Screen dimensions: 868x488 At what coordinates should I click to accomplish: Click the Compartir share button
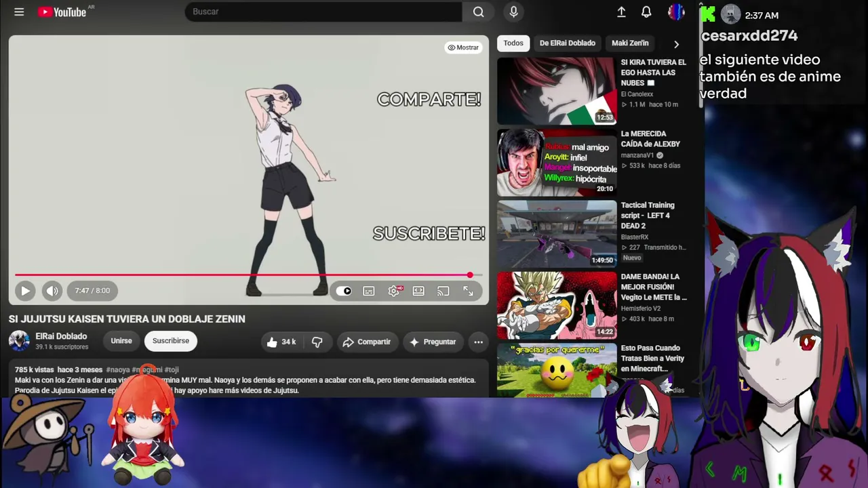(x=367, y=342)
